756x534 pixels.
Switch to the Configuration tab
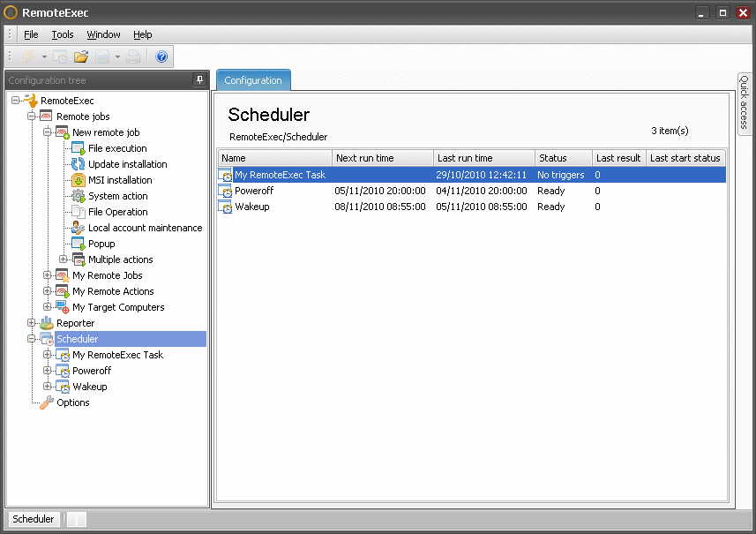point(253,80)
